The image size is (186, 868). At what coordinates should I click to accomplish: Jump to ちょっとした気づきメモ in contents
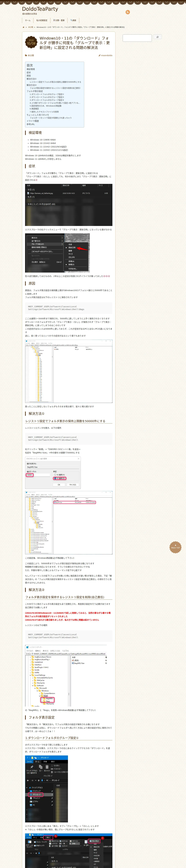coord(38,115)
